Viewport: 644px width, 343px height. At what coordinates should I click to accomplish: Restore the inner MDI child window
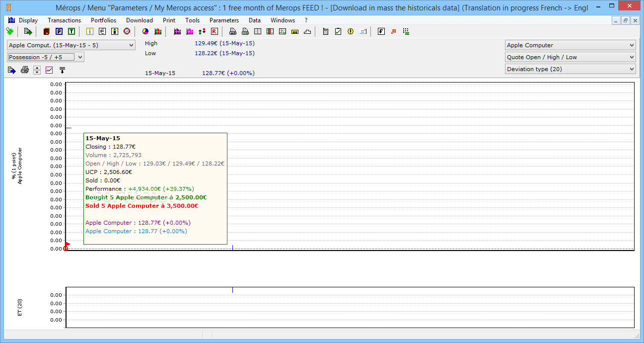(x=626, y=20)
